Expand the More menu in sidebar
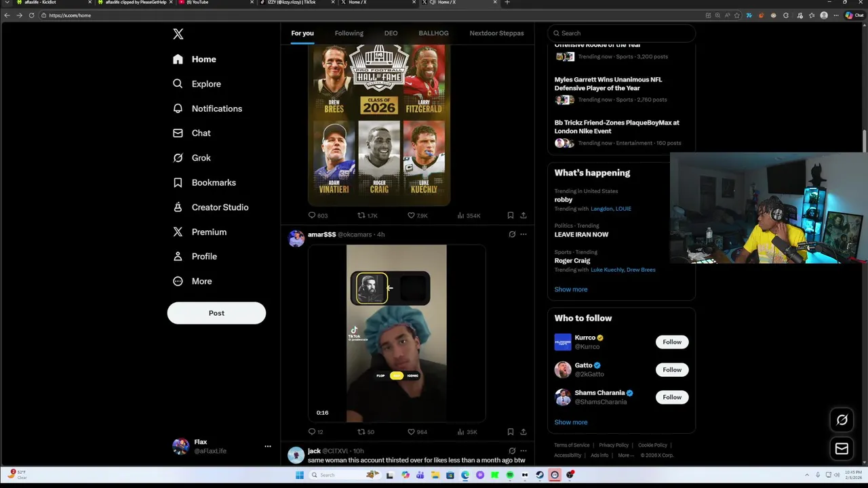Viewport: 868px width, 488px height. click(x=192, y=281)
